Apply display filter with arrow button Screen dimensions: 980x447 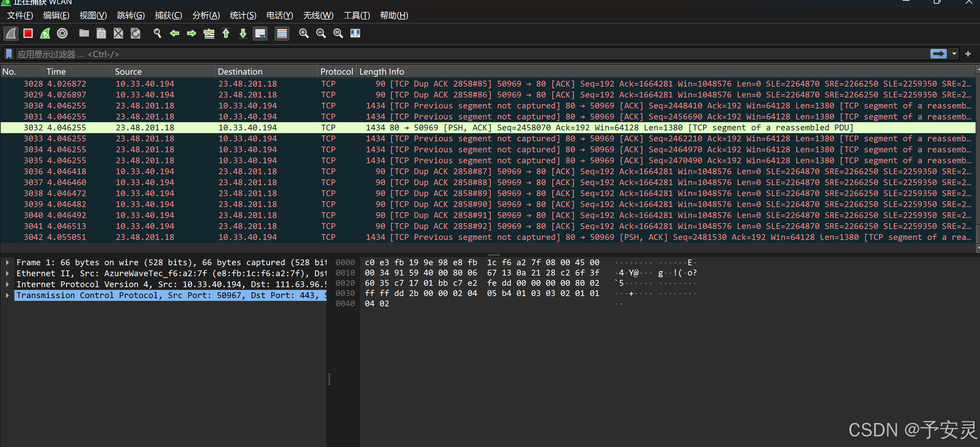pyautogui.click(x=938, y=54)
